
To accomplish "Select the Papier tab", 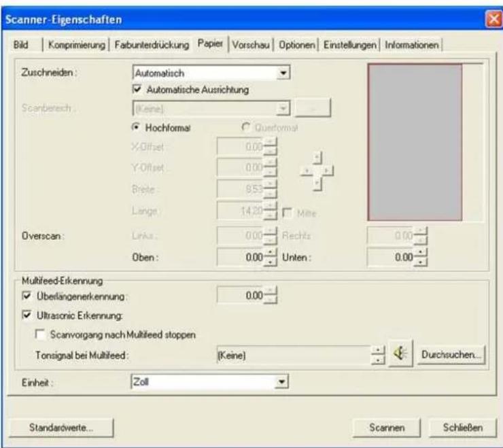I will click(x=210, y=43).
